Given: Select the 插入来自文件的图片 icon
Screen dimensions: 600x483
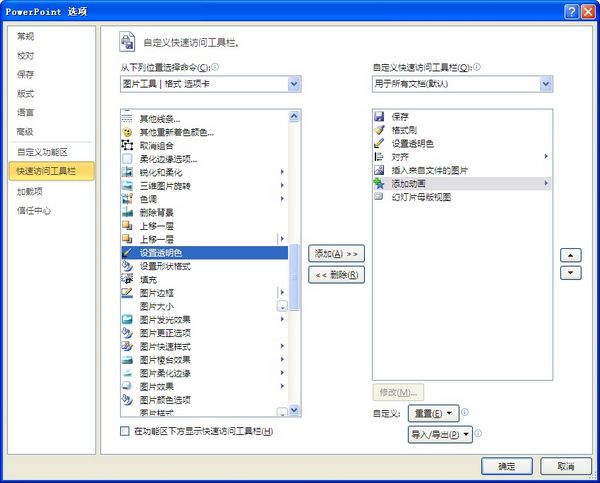Looking at the screenshot, I should 378,170.
